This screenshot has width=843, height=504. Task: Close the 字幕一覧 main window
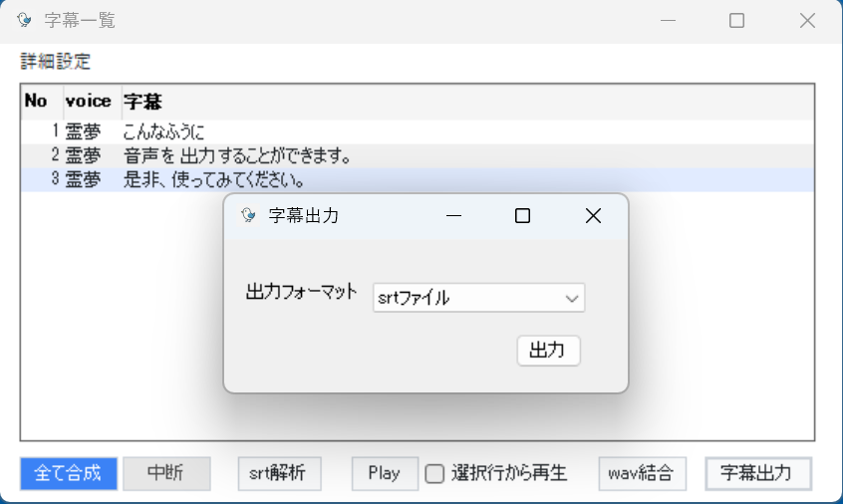click(808, 21)
